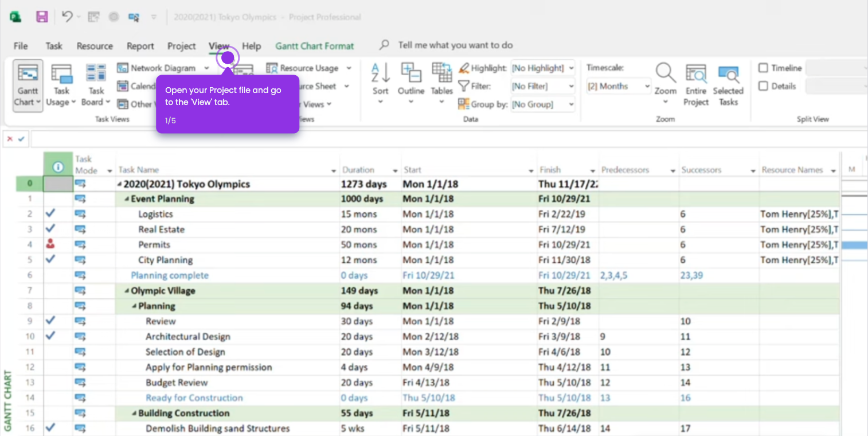Image resolution: width=868 pixels, height=436 pixels.
Task: Select the Architectural Design task name
Action: pyautogui.click(x=188, y=337)
